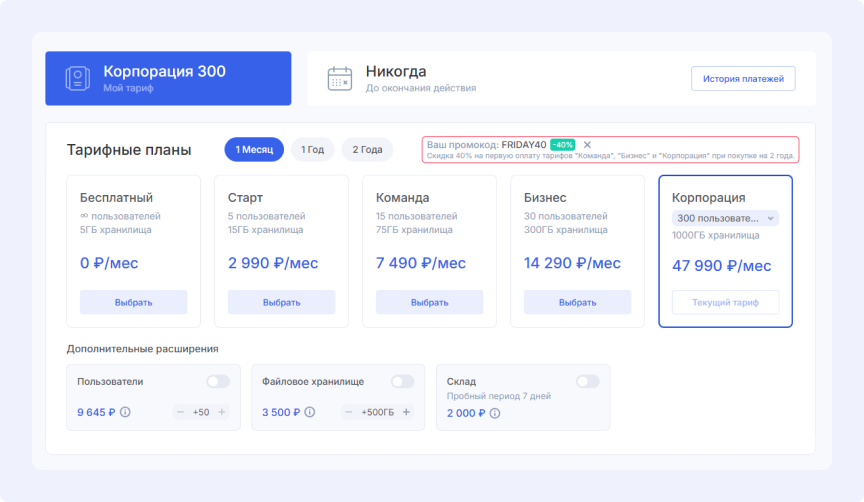Screen dimensions: 864x502
Task: Open История платежей
Action: coord(743,79)
